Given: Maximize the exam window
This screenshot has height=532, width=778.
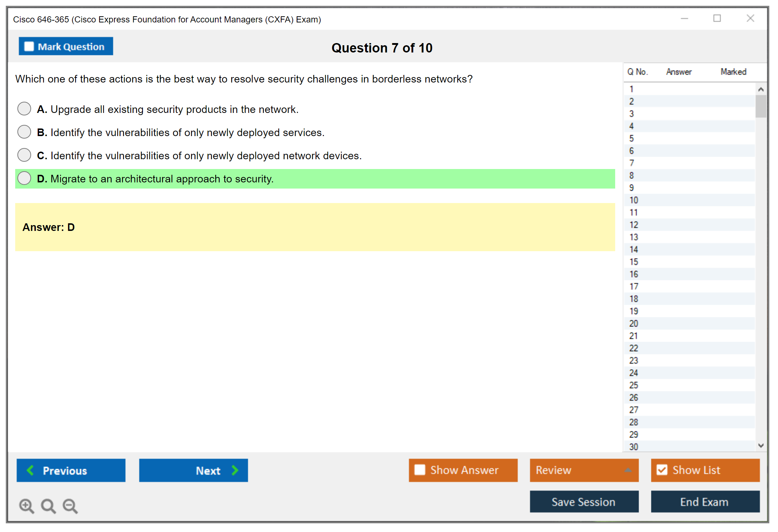Looking at the screenshot, I should tap(717, 18).
